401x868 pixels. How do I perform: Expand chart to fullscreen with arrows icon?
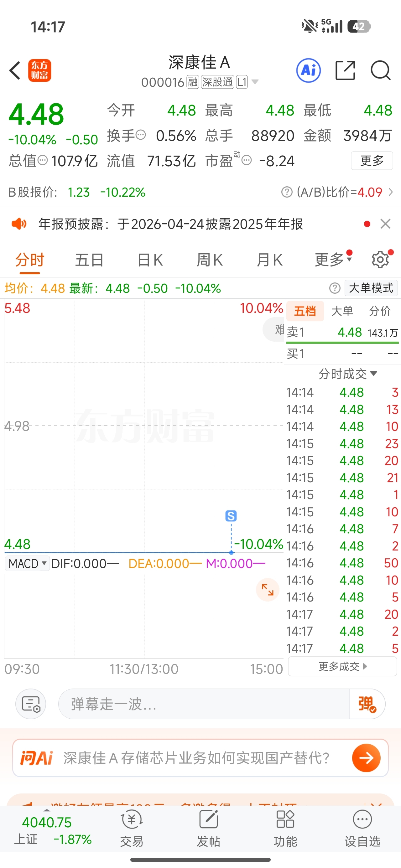coord(268,590)
